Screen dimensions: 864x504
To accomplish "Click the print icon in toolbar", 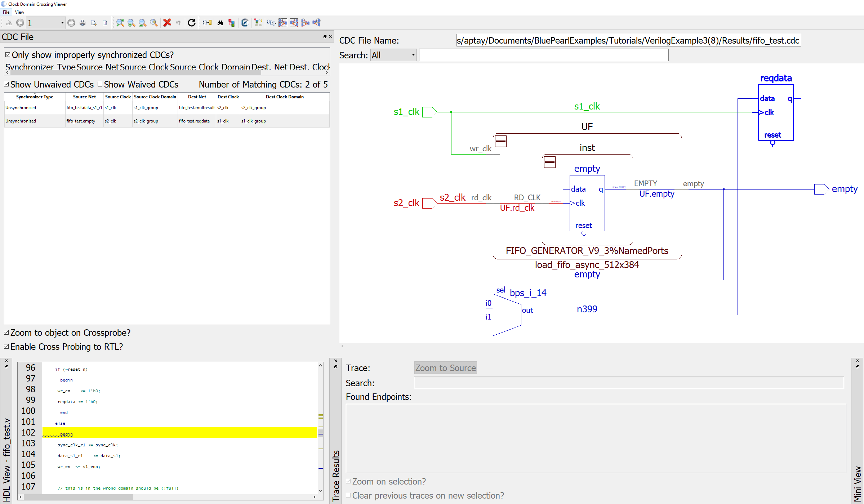I will (82, 22).
